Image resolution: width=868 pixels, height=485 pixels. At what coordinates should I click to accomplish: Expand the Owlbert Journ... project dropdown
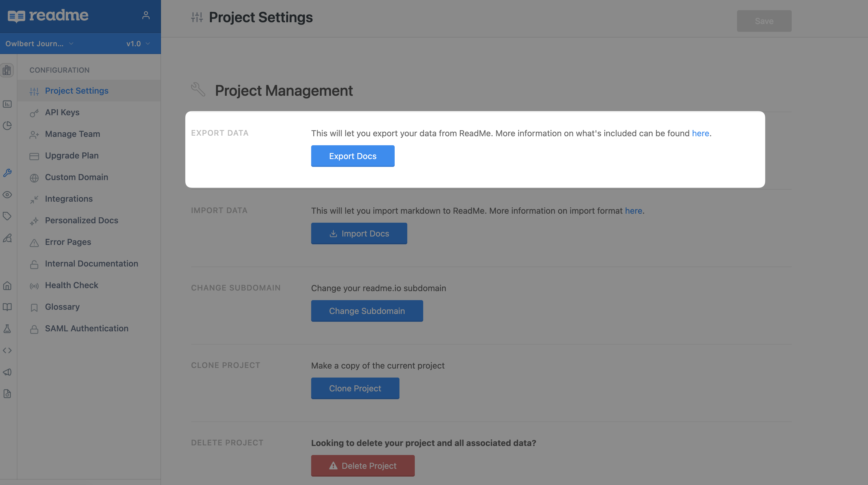[x=39, y=44]
